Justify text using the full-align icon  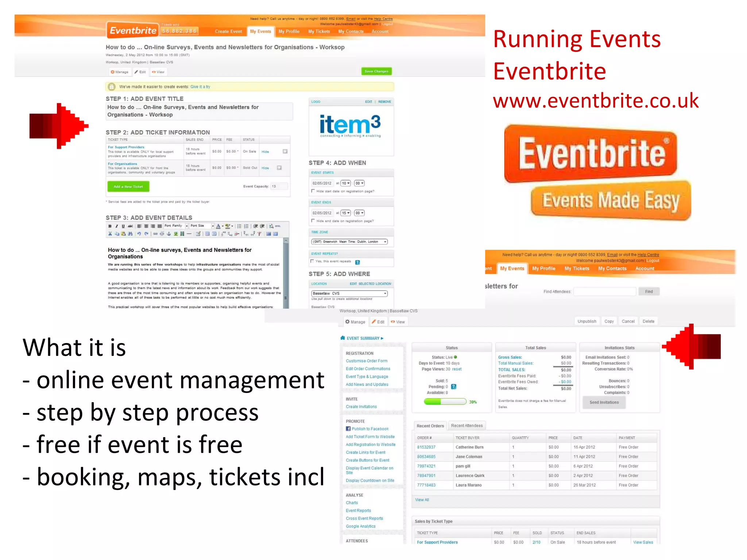[159, 226]
